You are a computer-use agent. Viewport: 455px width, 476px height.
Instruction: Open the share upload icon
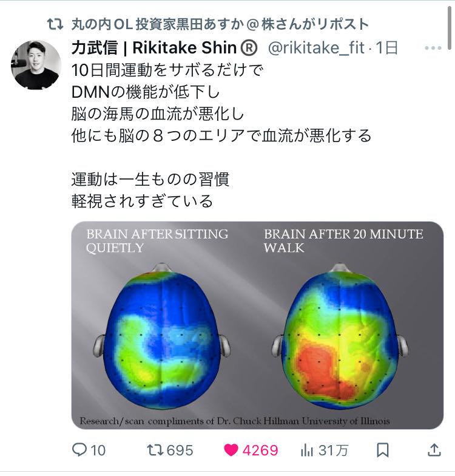[x=434, y=450]
